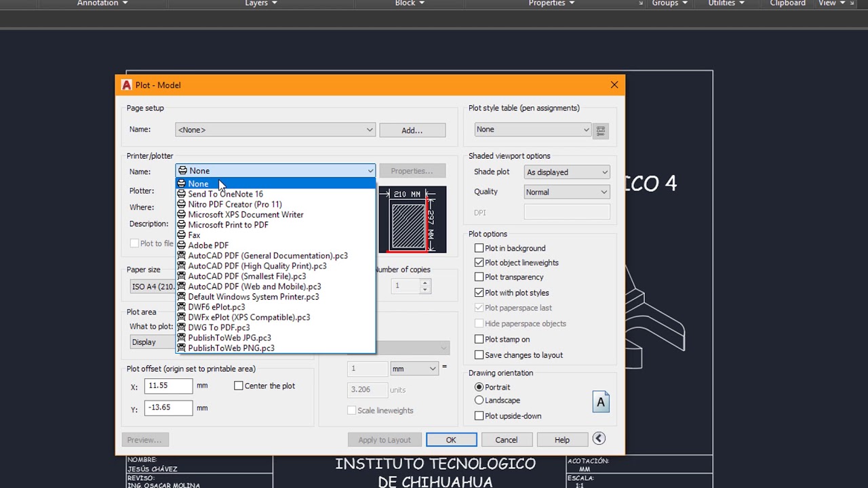Click the plot style table editor icon
Viewport: 868px width, 488px height.
coord(600,130)
